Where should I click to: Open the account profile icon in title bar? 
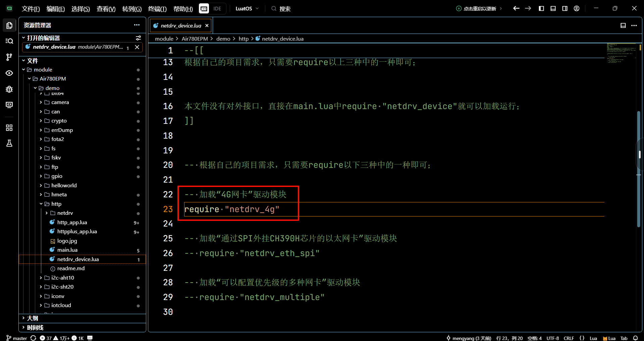click(577, 8)
